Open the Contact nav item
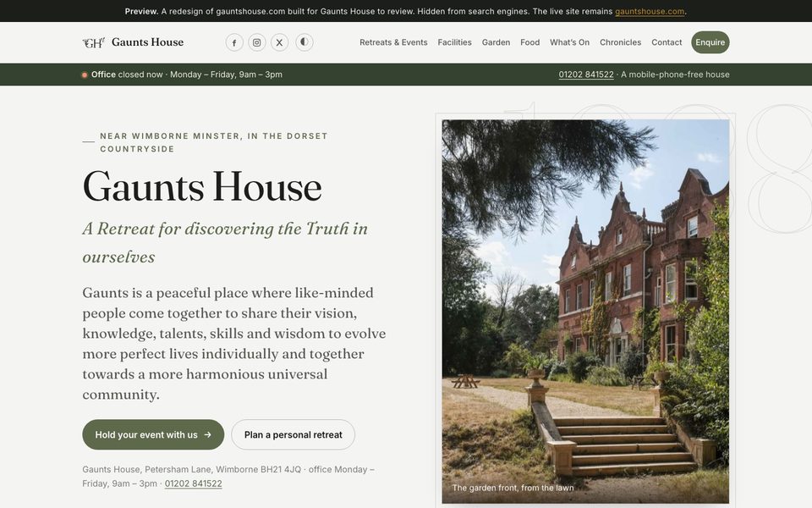The image size is (812, 508). pos(667,42)
